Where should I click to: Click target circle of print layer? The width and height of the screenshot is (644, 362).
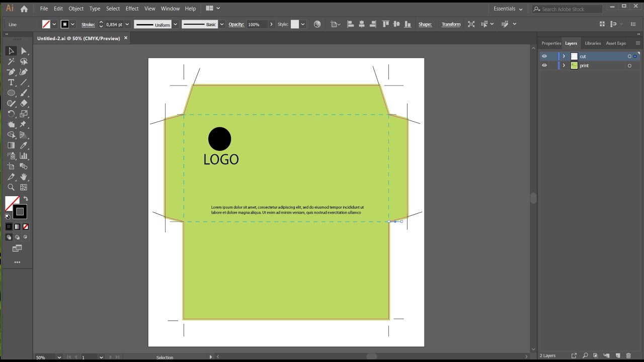629,65
